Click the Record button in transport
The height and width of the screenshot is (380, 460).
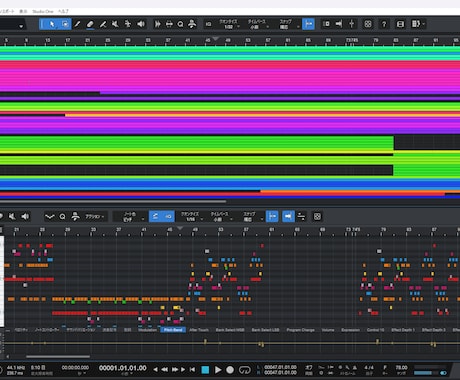(230, 370)
